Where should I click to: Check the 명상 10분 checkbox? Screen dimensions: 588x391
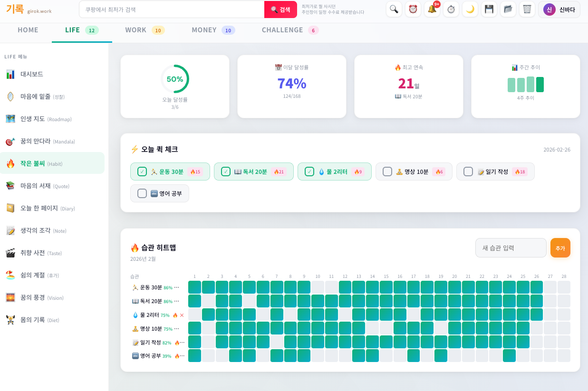pyautogui.click(x=387, y=172)
